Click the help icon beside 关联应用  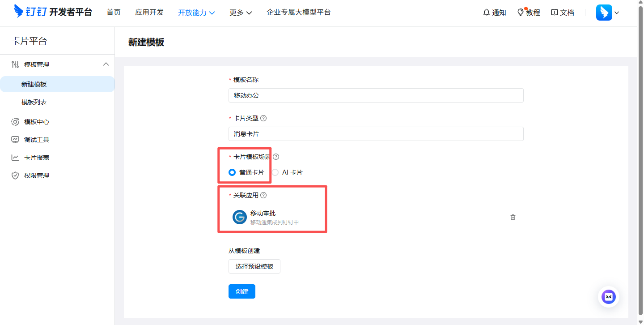263,195
